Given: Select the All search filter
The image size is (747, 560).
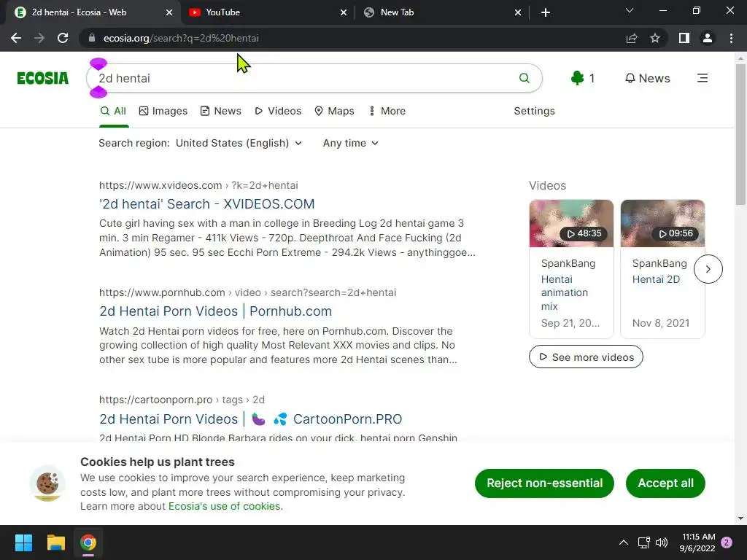Looking at the screenshot, I should 113,111.
